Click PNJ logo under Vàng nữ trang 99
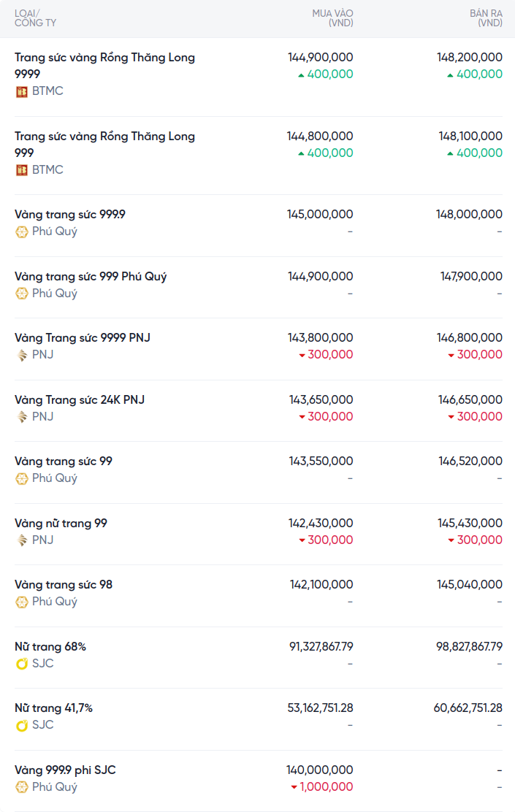 point(22,540)
